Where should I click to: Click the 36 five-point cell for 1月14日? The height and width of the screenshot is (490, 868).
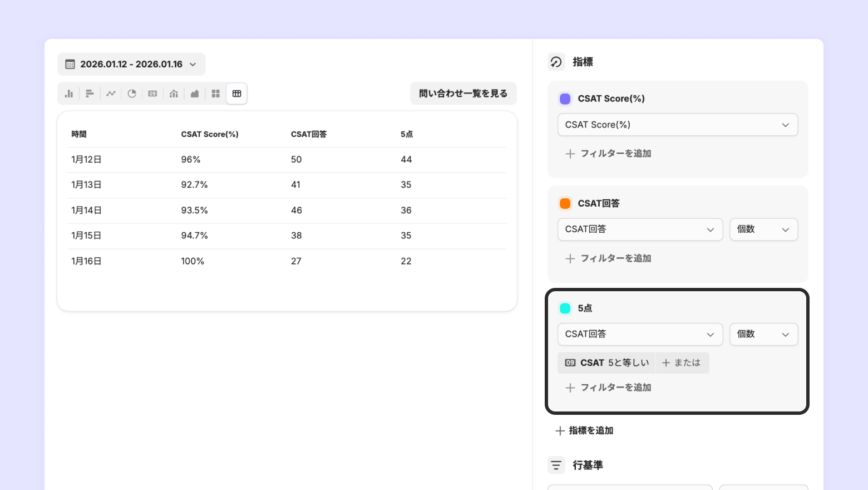point(406,210)
